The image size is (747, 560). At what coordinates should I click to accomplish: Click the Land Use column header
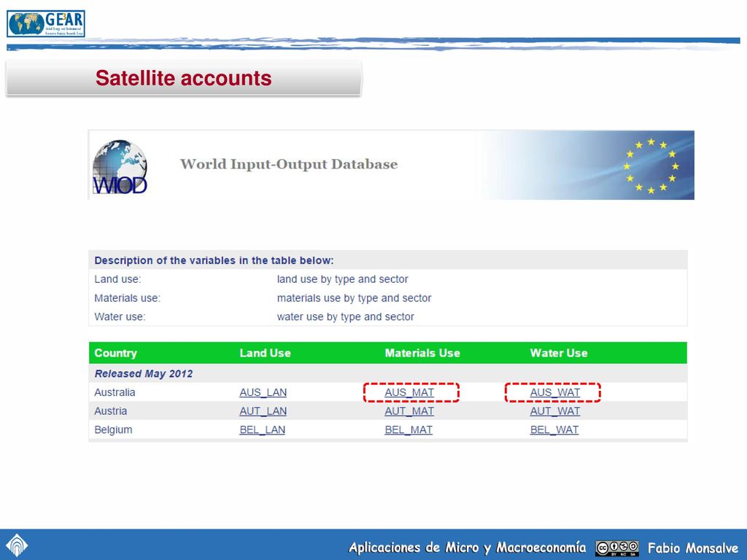pos(265,353)
